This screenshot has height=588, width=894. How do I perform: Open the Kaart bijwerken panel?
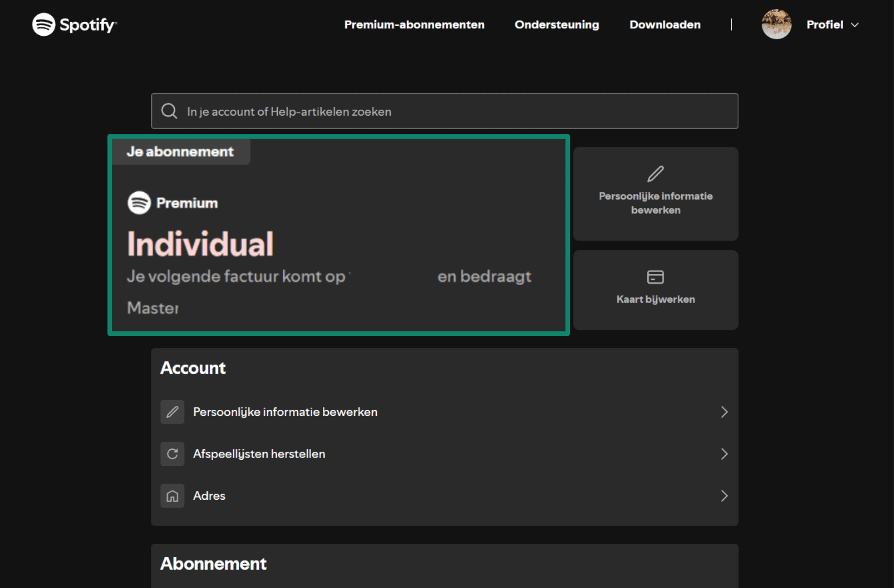[x=655, y=290]
